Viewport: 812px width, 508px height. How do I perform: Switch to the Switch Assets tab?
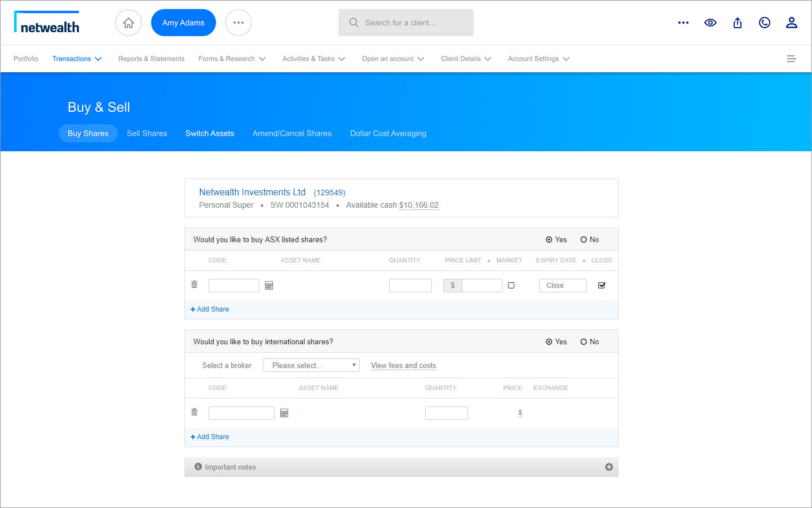(x=210, y=133)
